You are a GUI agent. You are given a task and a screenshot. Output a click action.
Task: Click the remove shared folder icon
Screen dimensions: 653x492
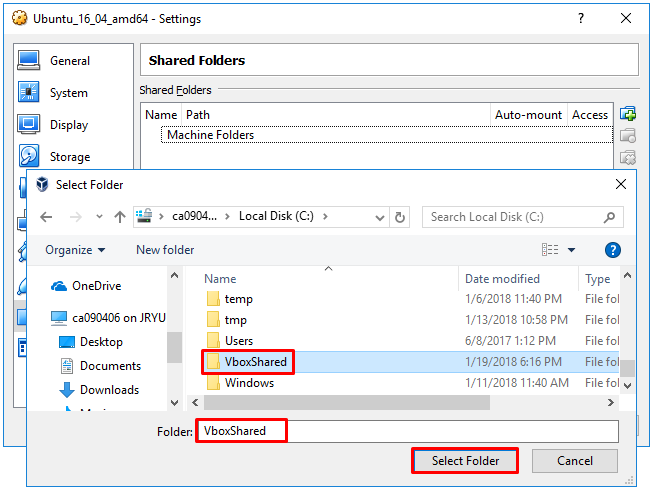click(628, 157)
